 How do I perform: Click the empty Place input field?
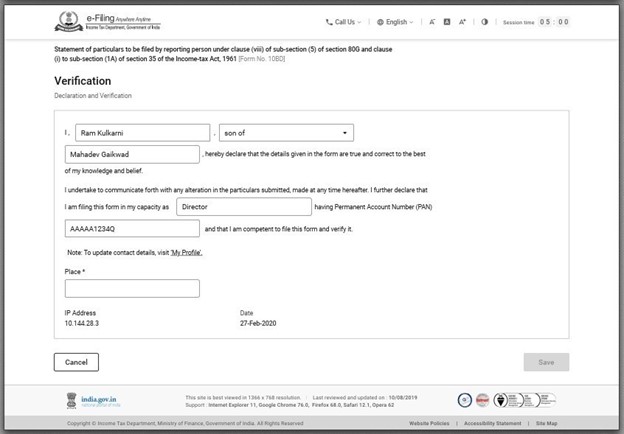(132, 289)
